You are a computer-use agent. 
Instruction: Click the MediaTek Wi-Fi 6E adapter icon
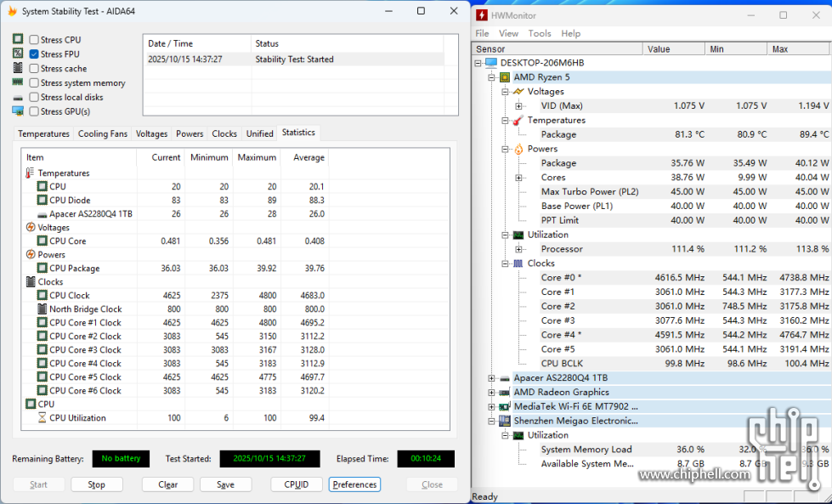505,406
